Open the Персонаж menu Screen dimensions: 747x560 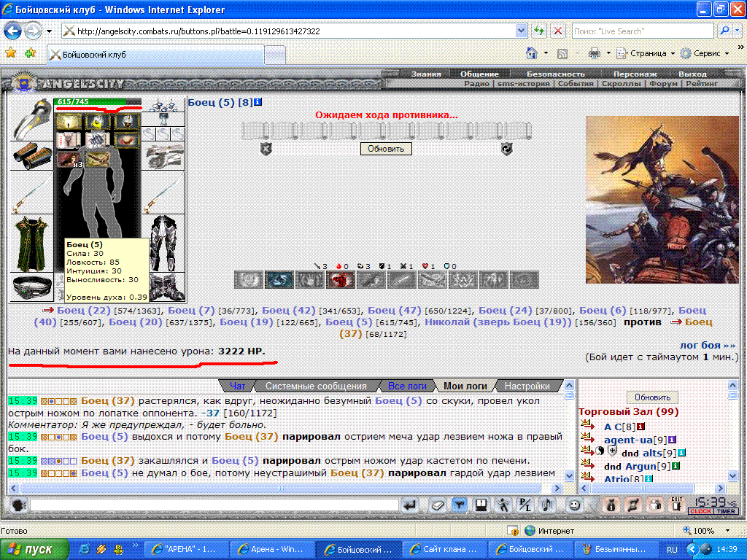tap(635, 74)
